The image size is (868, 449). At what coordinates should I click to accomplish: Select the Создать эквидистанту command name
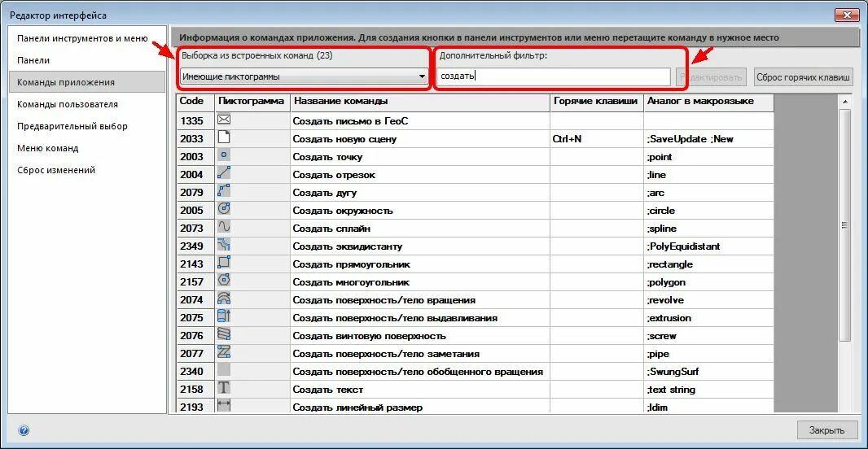(x=347, y=246)
